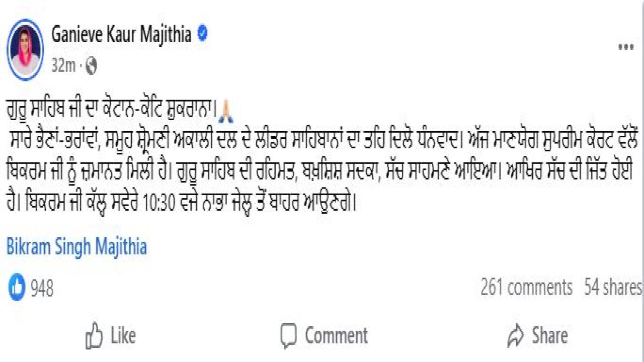Follow the Bikram Singh Majithia tagged link
644x362 pixels.
[76, 247]
